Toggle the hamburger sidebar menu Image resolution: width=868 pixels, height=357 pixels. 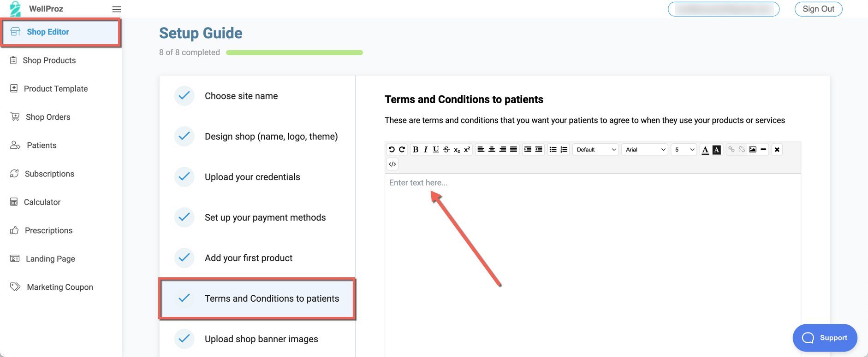pyautogui.click(x=117, y=9)
